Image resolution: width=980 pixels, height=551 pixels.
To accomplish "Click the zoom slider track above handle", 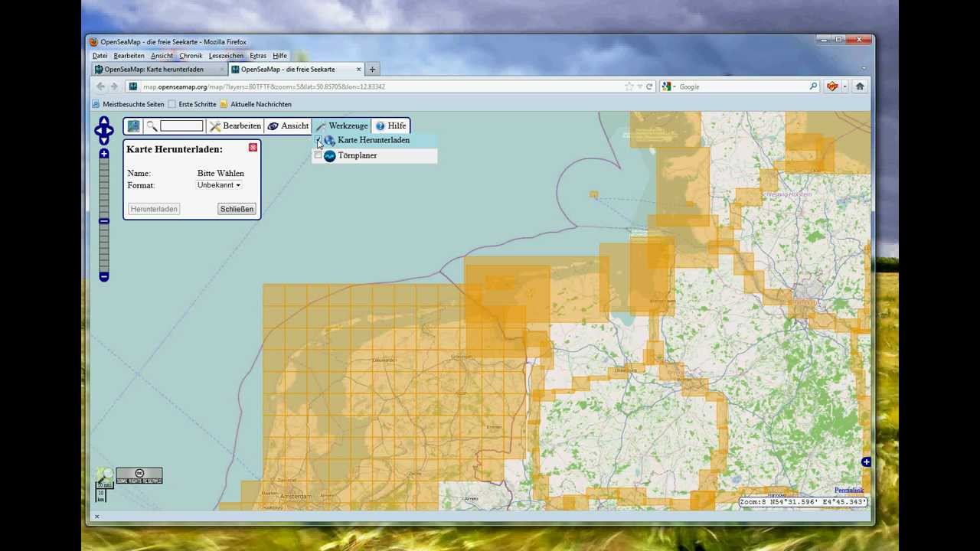I will [x=104, y=187].
